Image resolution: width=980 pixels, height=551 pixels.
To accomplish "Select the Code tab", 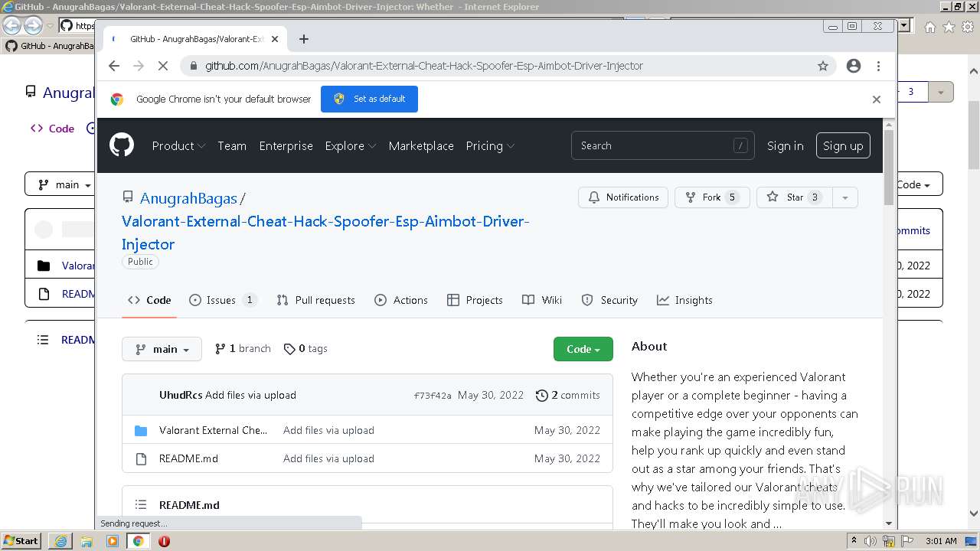I will 149,300.
